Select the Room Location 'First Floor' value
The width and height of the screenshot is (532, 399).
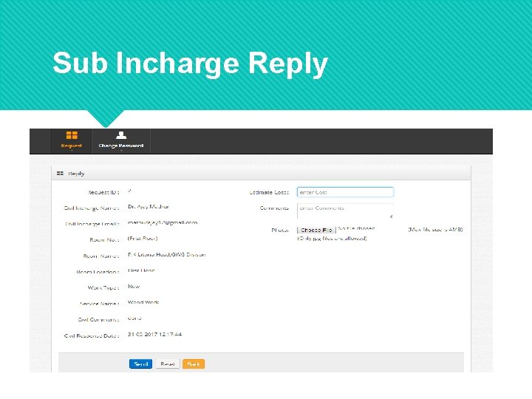[141, 270]
